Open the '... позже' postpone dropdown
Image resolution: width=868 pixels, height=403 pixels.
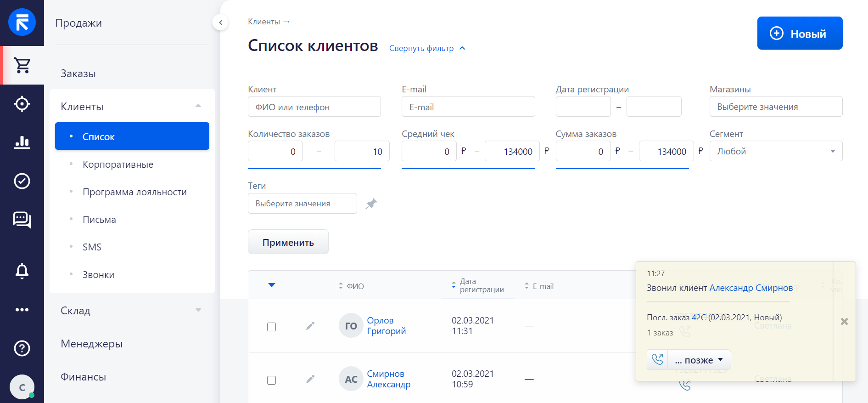(699, 360)
